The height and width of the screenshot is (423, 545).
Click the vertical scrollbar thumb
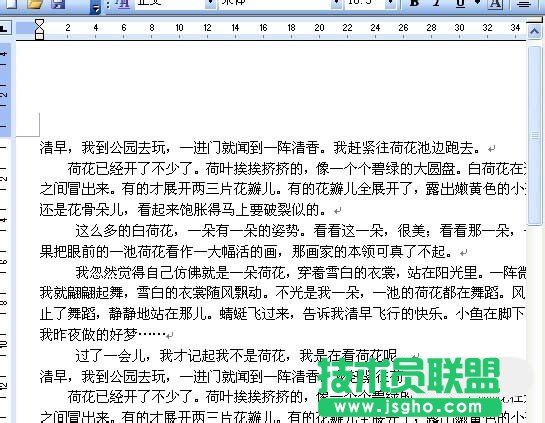[x=534, y=136]
